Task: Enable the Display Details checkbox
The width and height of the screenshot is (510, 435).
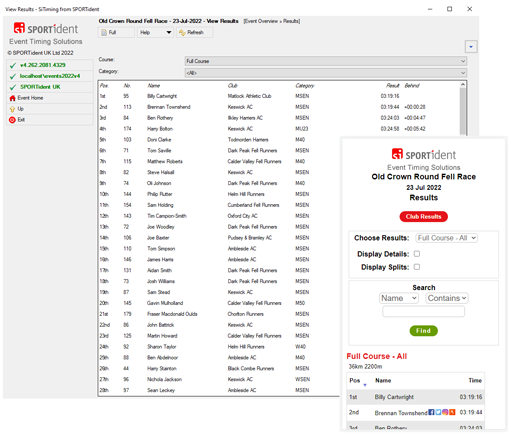Action: (x=417, y=254)
